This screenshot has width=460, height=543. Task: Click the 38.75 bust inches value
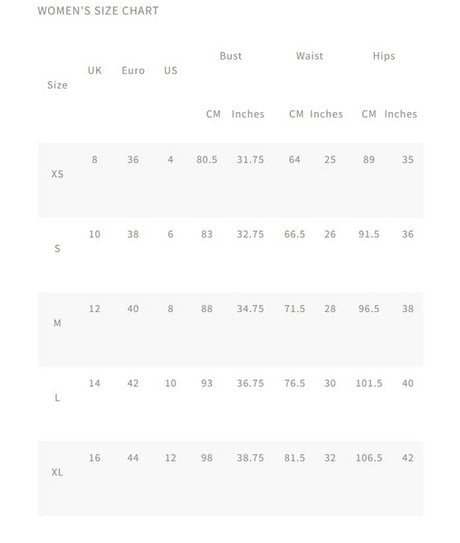(x=250, y=458)
